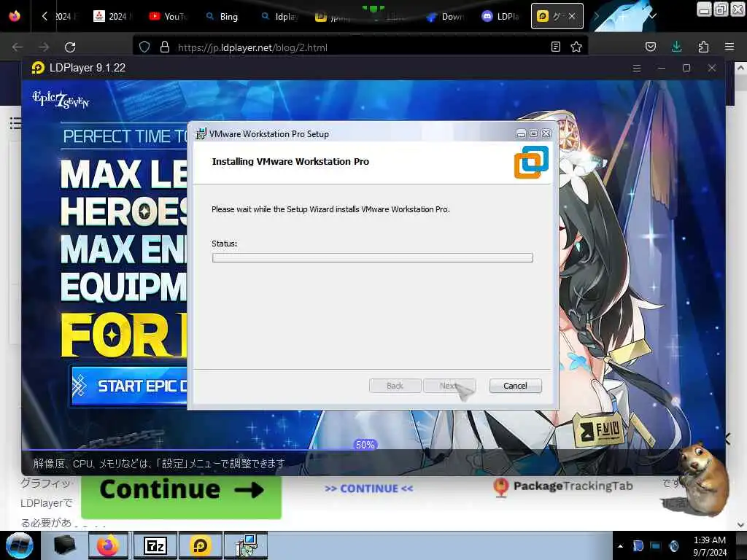Toggle reader view icon in address bar
This screenshot has height=560, width=747.
point(555,47)
